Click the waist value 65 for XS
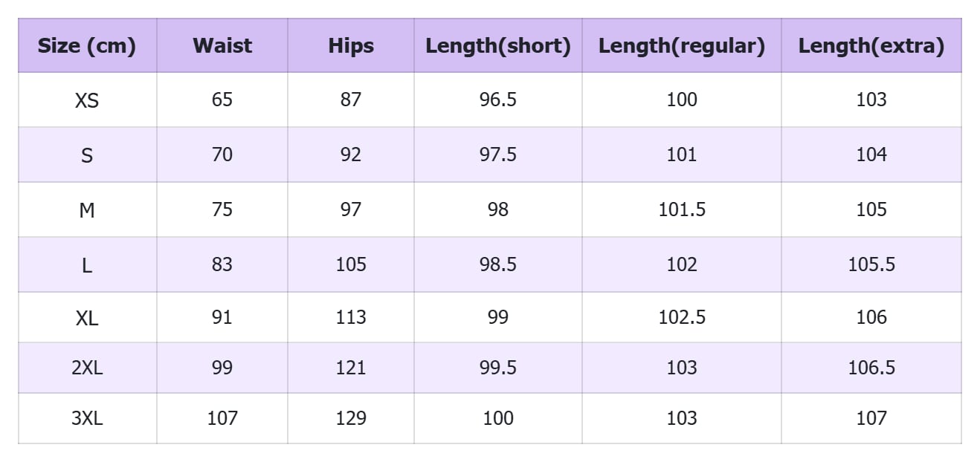The width and height of the screenshot is (980, 462). click(222, 100)
